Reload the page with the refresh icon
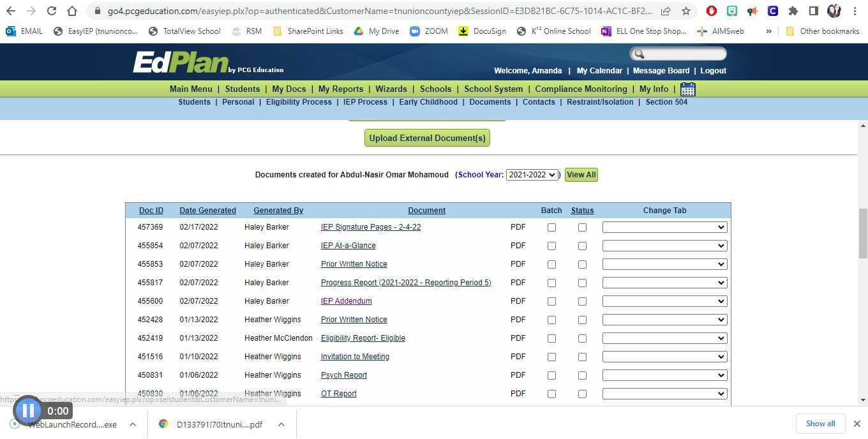The image size is (868, 439). click(52, 11)
